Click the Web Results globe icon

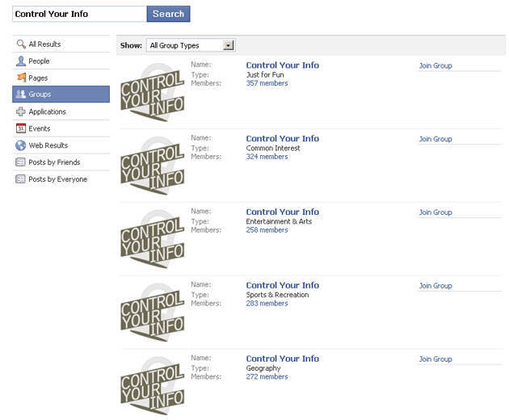click(21, 145)
